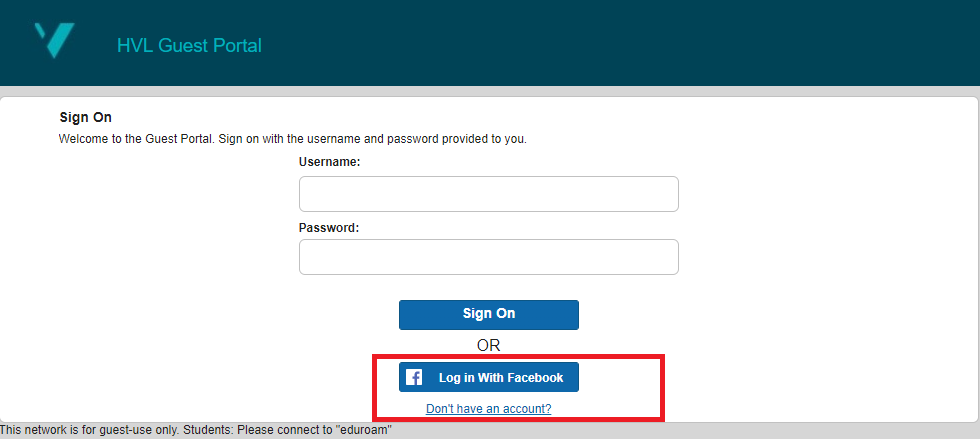980x439 pixels.
Task: Click the word "eduroam" in the footer
Action: 362,431
